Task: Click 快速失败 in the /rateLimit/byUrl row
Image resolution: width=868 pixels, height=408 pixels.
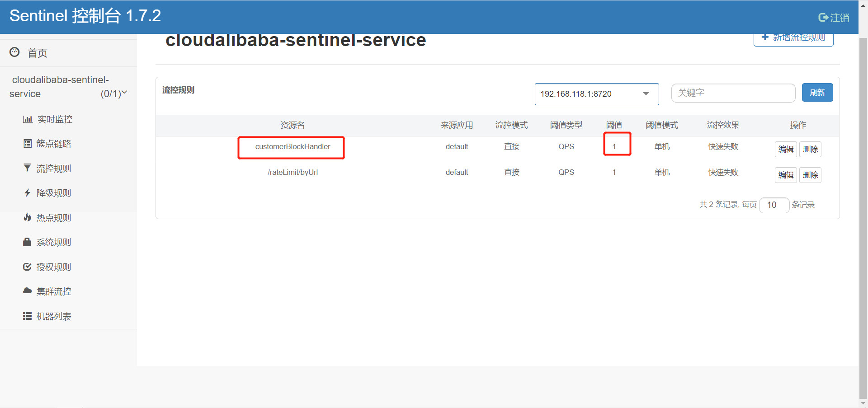Action: pos(723,172)
